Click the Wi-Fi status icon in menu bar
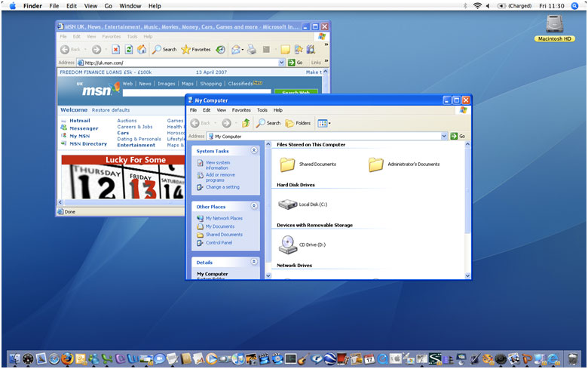 coord(477,5)
